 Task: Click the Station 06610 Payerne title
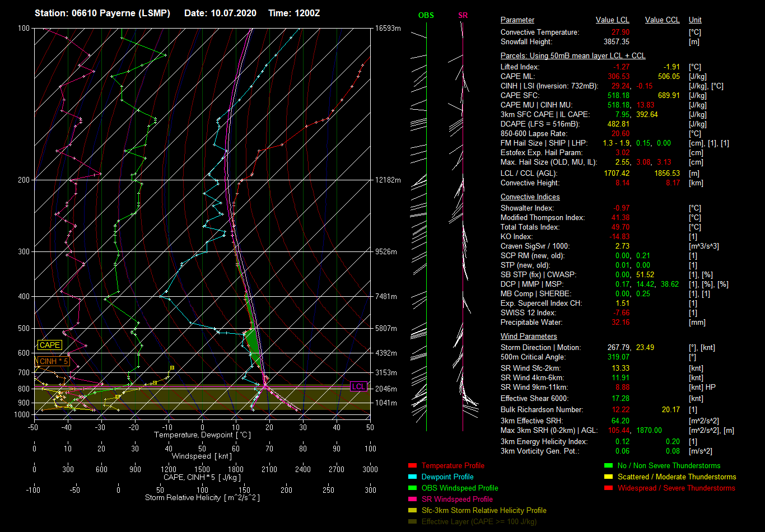(x=102, y=13)
